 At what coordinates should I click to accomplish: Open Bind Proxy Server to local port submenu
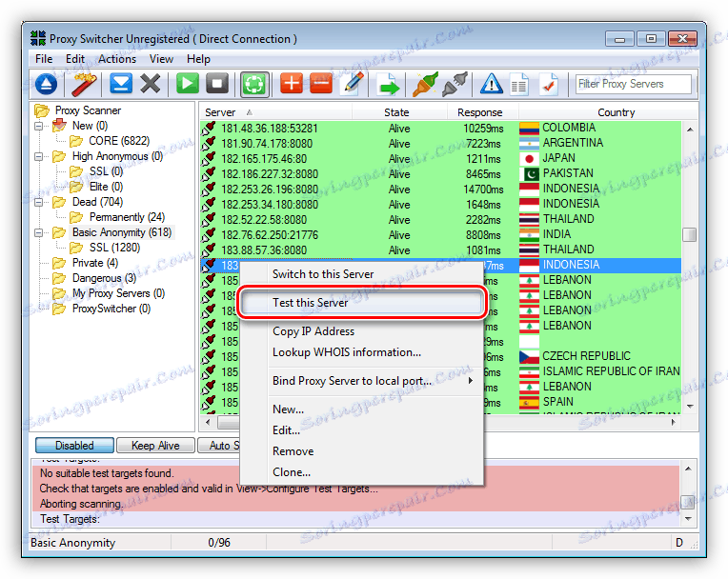point(362,381)
